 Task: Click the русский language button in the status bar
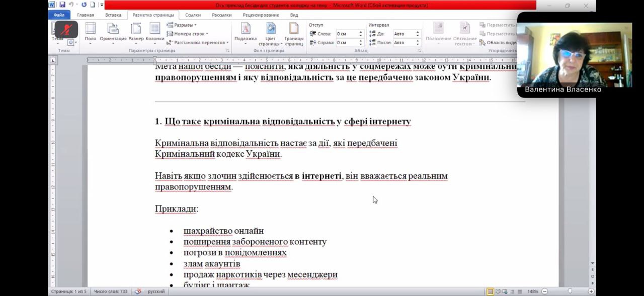(156, 291)
